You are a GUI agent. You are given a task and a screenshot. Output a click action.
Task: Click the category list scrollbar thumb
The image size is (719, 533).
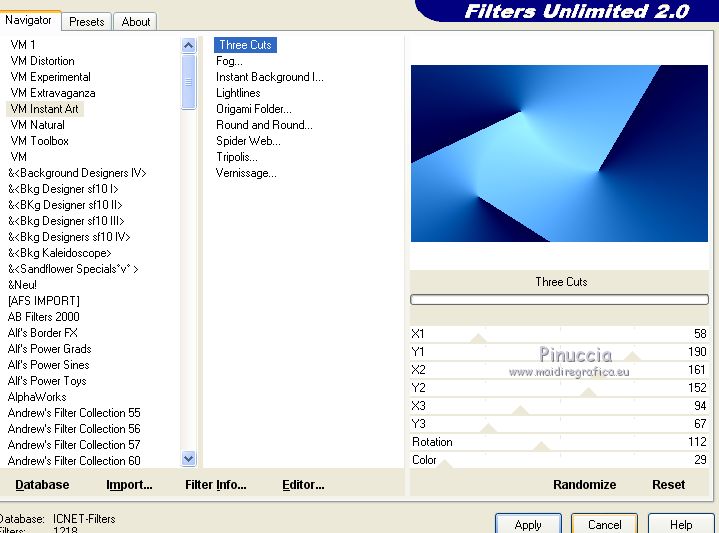[x=188, y=82]
